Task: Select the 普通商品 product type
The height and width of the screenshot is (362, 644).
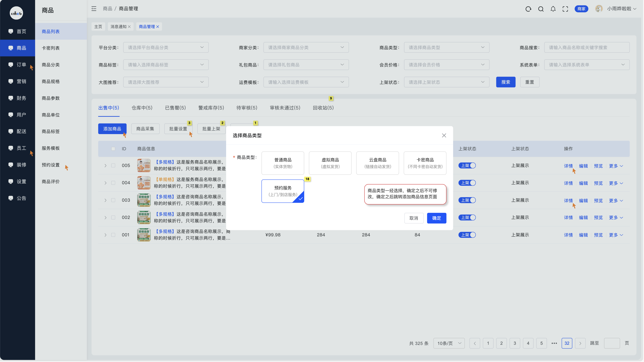Action: pyautogui.click(x=283, y=163)
